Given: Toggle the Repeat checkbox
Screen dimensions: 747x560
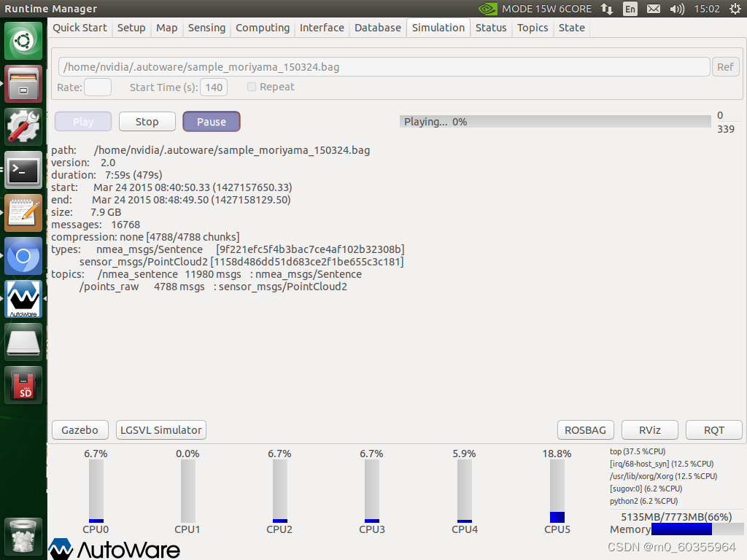Looking at the screenshot, I should [x=252, y=87].
